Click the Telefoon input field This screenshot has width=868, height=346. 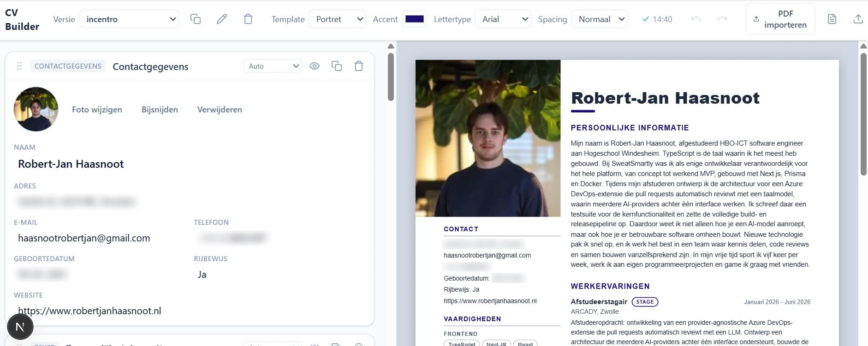[279, 238]
